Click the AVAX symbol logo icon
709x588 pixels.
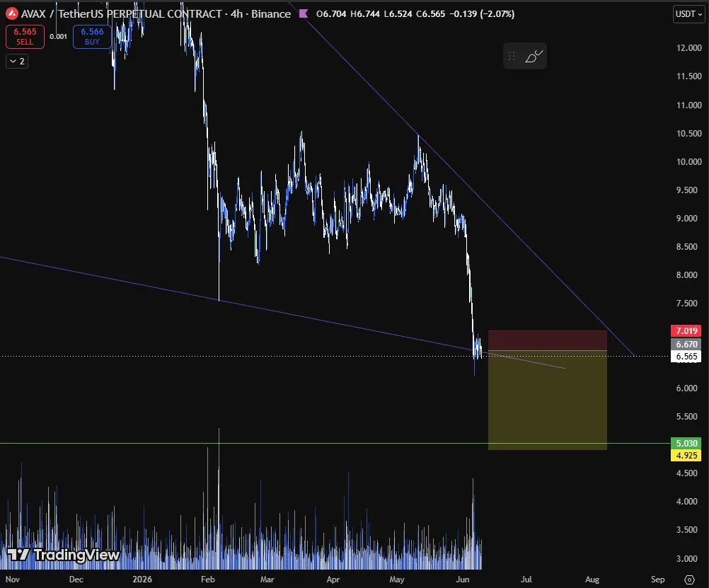click(12, 13)
